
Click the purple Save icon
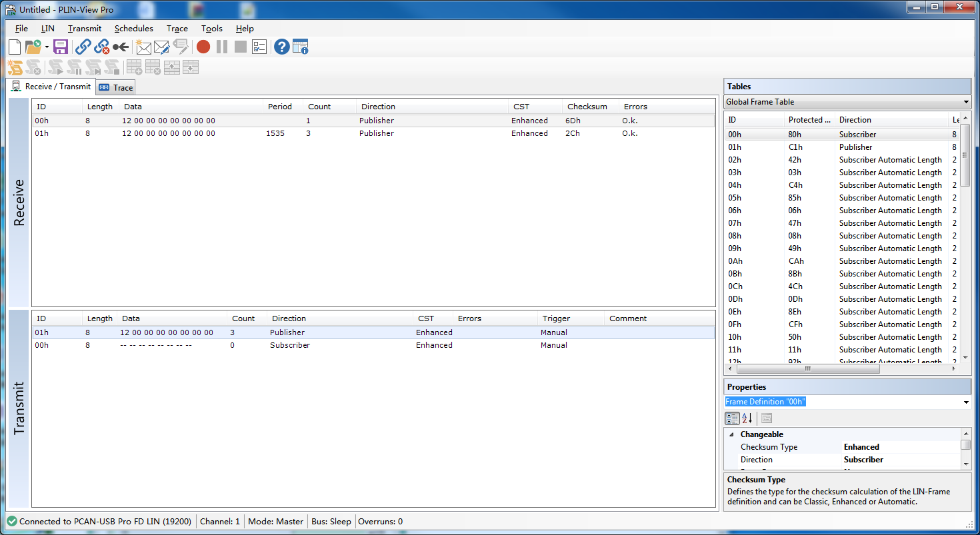click(x=61, y=47)
